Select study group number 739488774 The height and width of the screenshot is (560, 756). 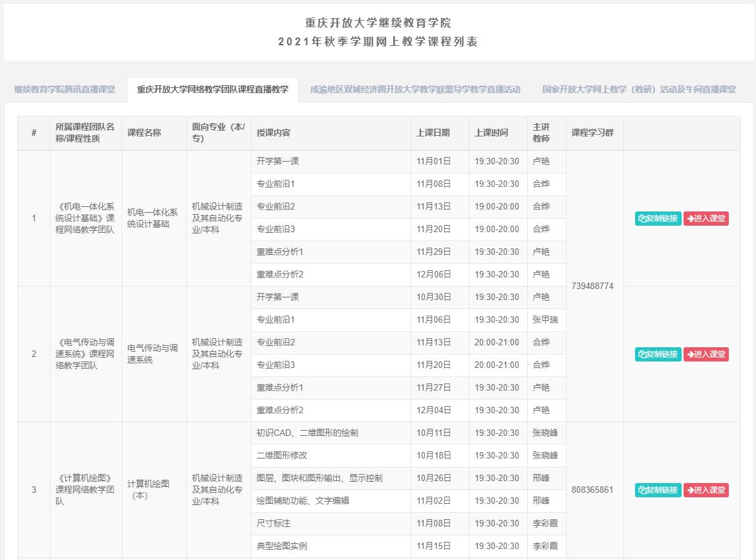(592, 286)
